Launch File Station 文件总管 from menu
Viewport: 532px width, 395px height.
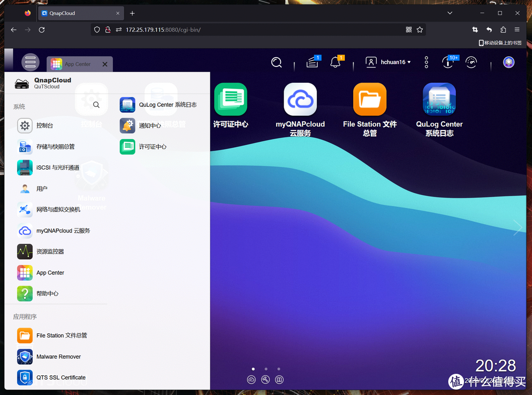tap(52, 335)
